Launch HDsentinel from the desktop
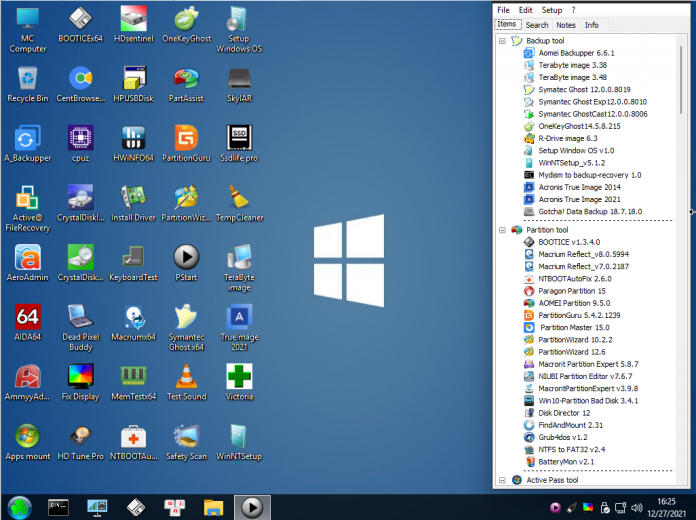 click(x=134, y=25)
